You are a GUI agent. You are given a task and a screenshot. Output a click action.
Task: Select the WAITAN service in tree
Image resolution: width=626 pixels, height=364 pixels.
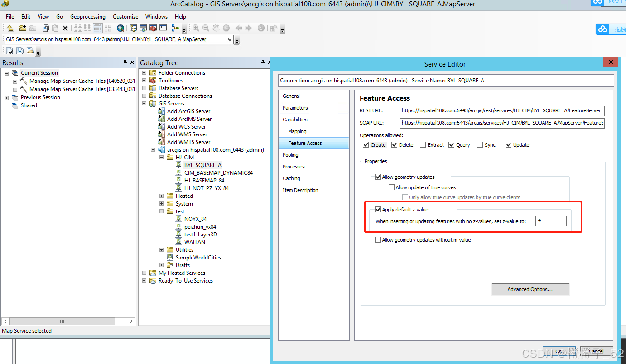pos(195,242)
